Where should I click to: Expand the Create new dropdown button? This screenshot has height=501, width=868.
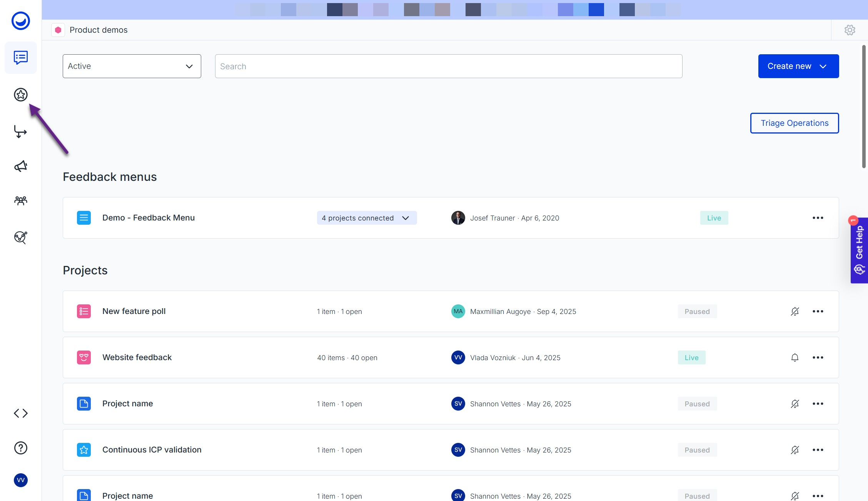point(798,66)
